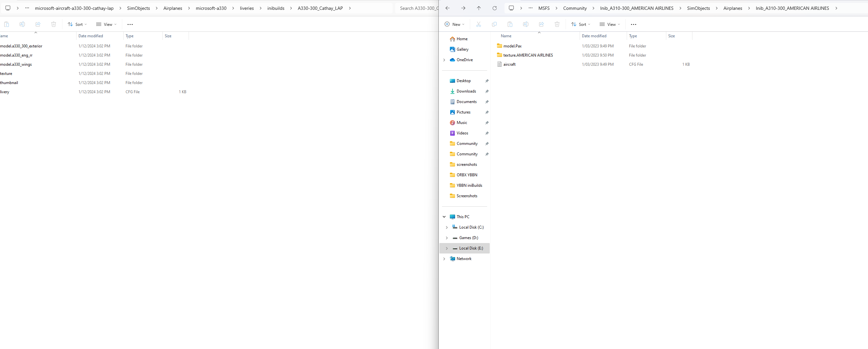The image size is (868, 349).
Task: Click the PC icon in the right window address bar
Action: point(511,8)
